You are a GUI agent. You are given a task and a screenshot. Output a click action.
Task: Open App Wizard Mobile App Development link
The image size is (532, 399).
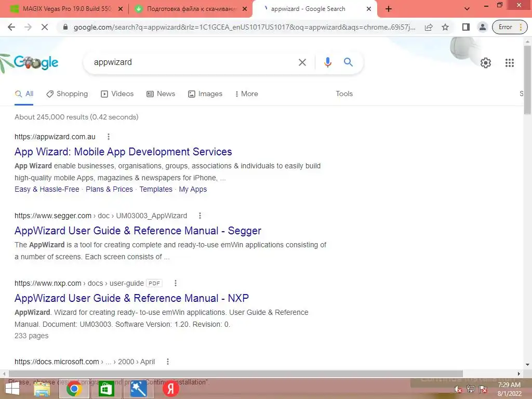[123, 152]
